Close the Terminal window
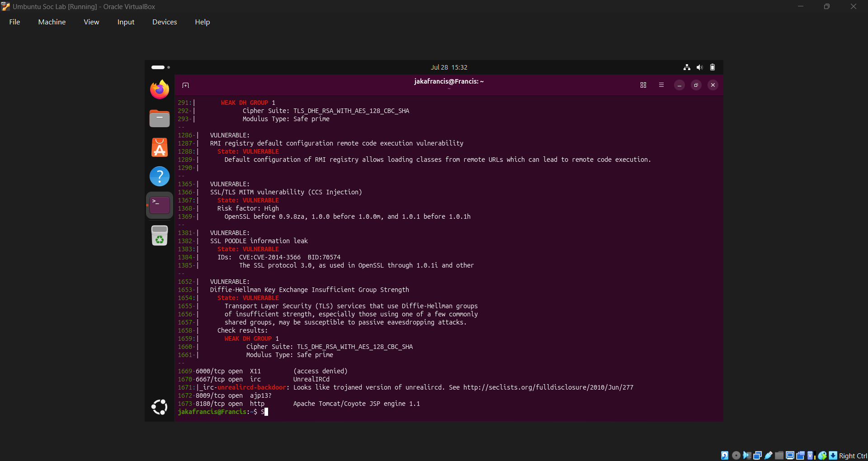Image resolution: width=868 pixels, height=461 pixels. click(x=713, y=85)
